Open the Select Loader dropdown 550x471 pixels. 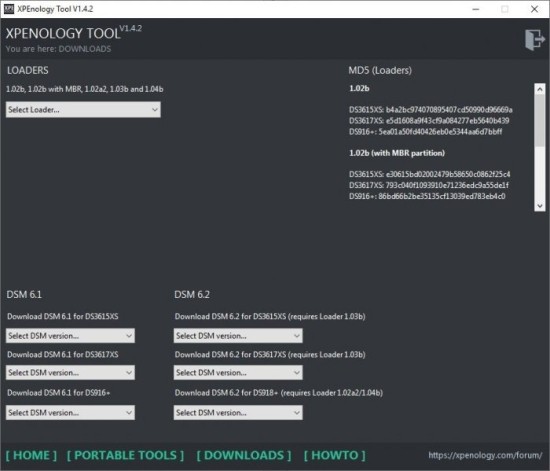tap(83, 110)
